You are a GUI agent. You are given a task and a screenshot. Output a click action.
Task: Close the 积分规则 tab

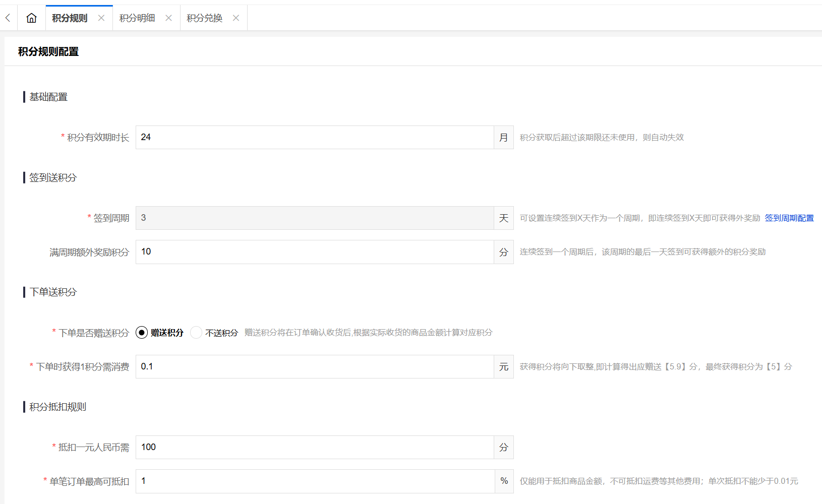tap(101, 18)
